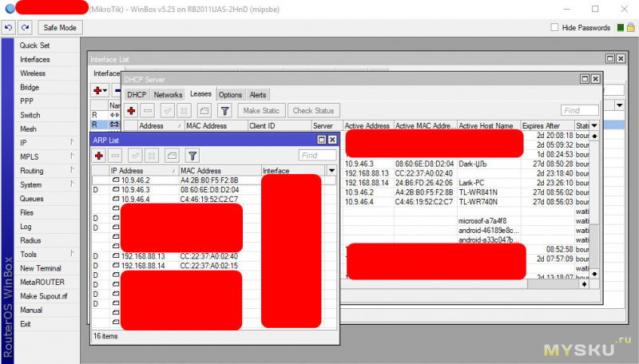The image size is (639, 364).
Task: Click the Check Status button
Action: click(x=313, y=110)
